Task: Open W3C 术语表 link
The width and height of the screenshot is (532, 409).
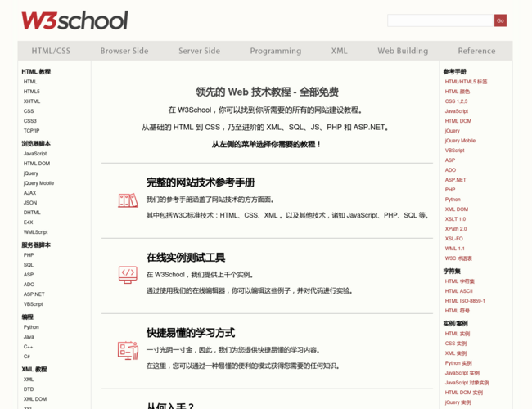Action: coord(458,258)
